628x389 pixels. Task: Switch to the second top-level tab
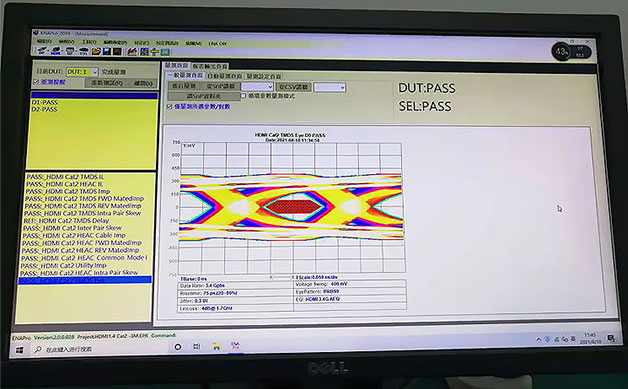click(210, 66)
